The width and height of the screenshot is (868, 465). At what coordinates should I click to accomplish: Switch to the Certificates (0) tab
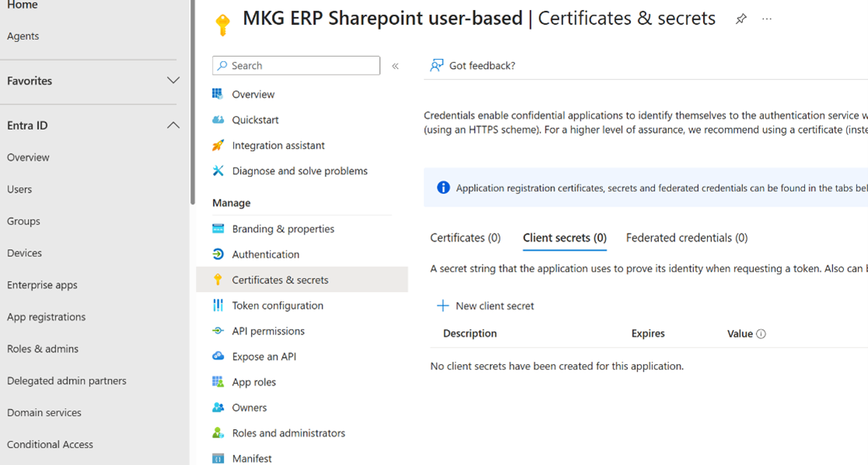point(465,238)
